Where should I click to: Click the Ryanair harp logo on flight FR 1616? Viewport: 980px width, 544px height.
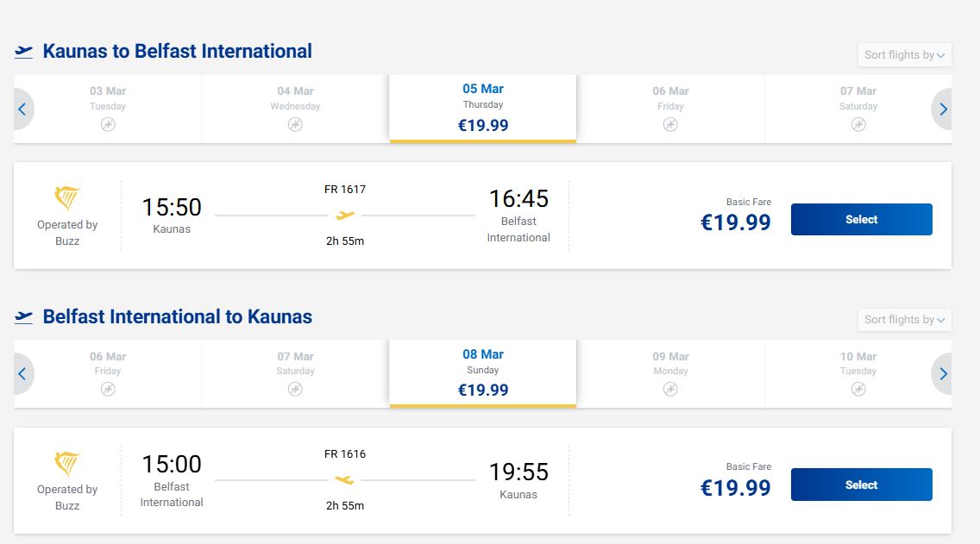[67, 464]
